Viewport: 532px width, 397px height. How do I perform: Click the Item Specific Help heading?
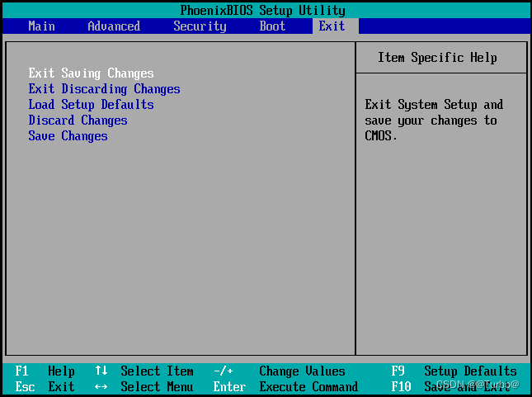(x=437, y=58)
